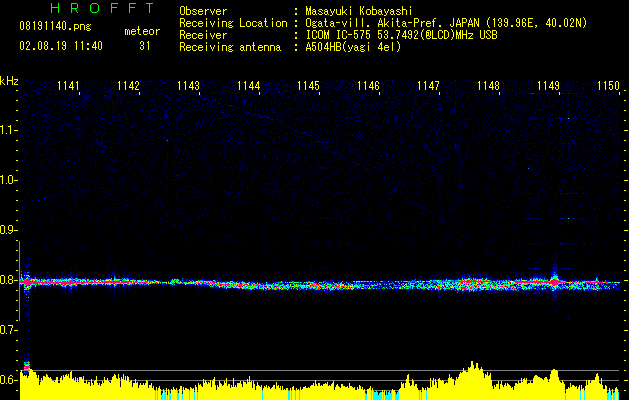Click the meteor count 31

(x=144, y=46)
